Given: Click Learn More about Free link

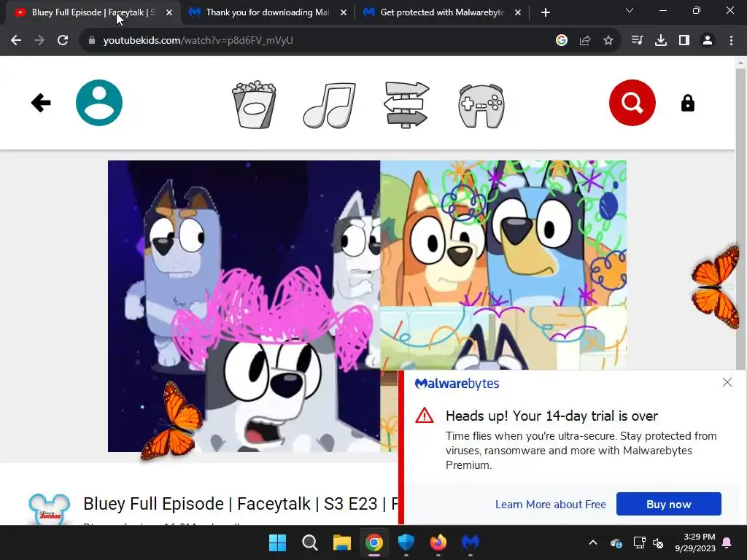Looking at the screenshot, I should (x=550, y=505).
